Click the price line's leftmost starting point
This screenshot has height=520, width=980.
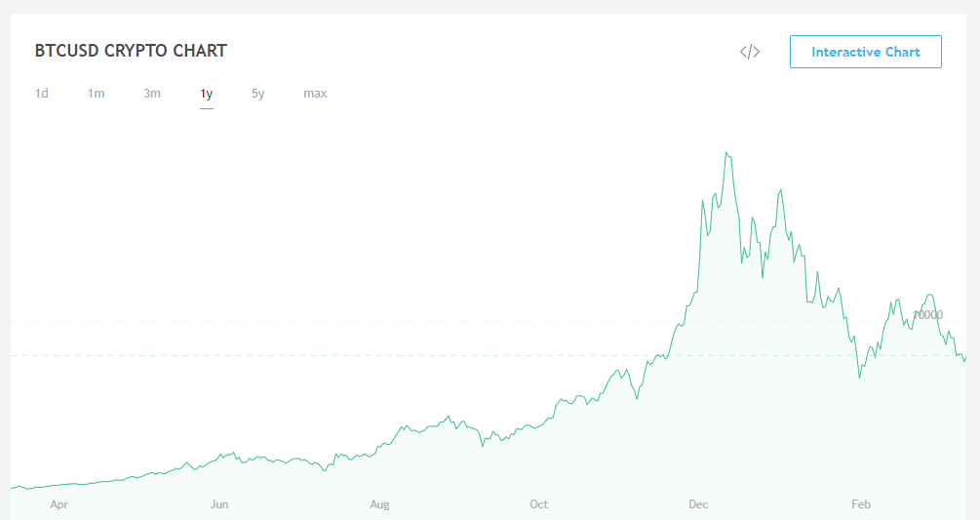[x=12, y=488]
